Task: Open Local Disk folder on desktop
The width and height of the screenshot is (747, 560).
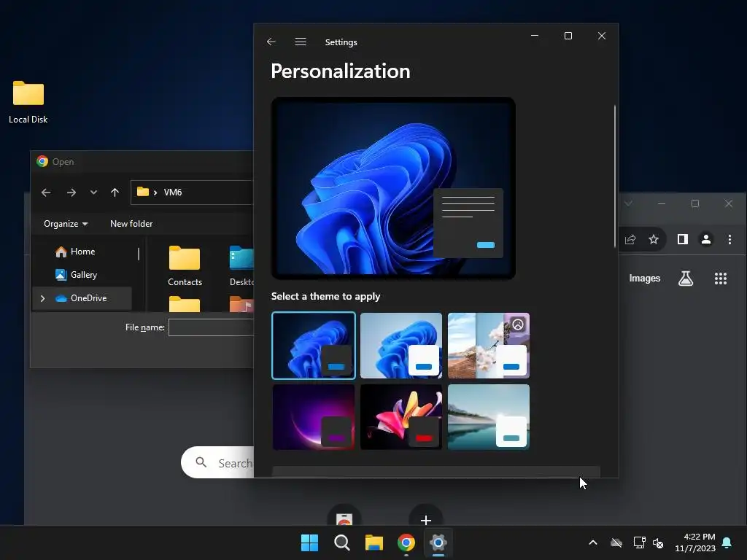Action: click(28, 102)
